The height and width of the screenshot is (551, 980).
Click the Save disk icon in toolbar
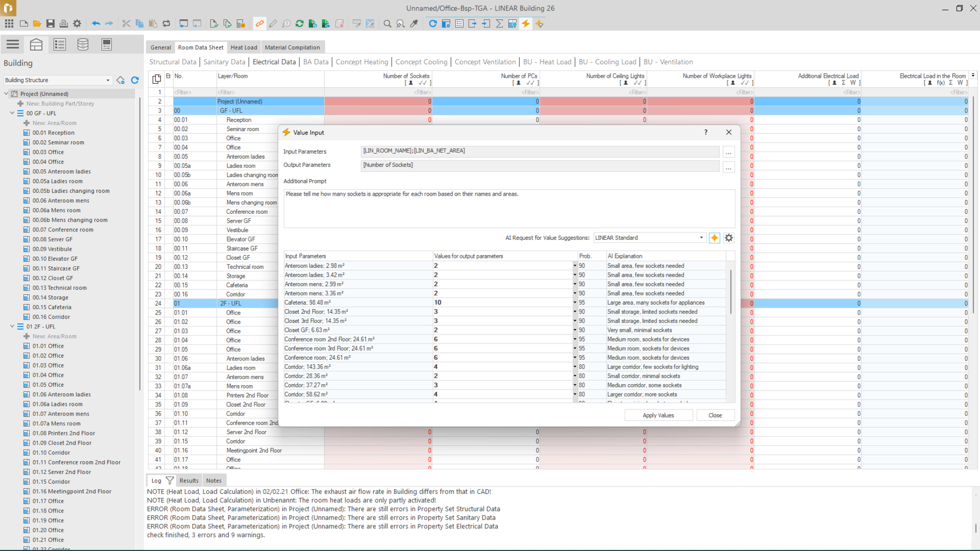tap(50, 24)
